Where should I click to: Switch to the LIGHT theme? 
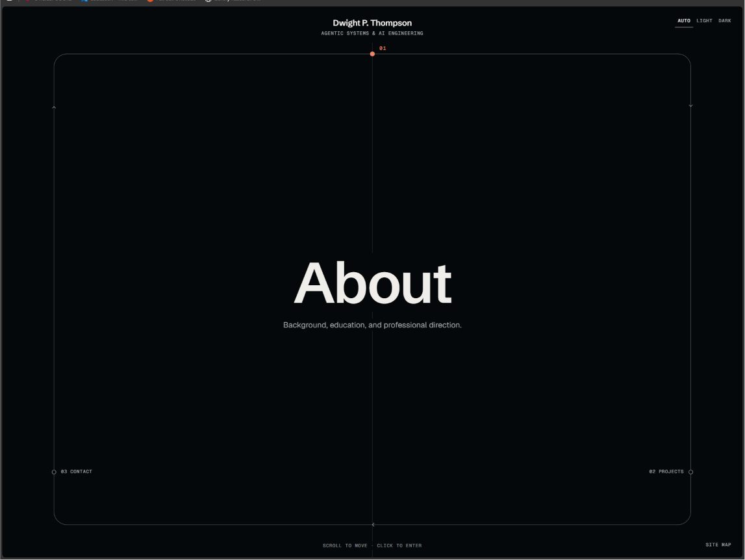(704, 21)
